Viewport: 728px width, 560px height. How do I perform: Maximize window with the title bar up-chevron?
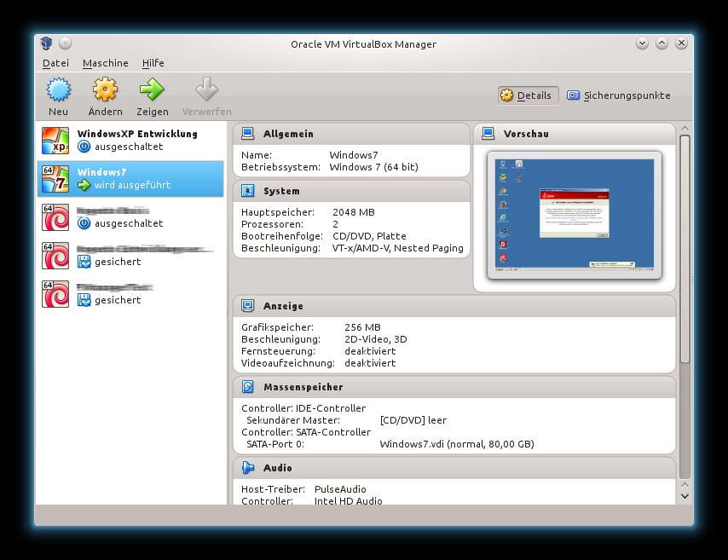click(662, 43)
